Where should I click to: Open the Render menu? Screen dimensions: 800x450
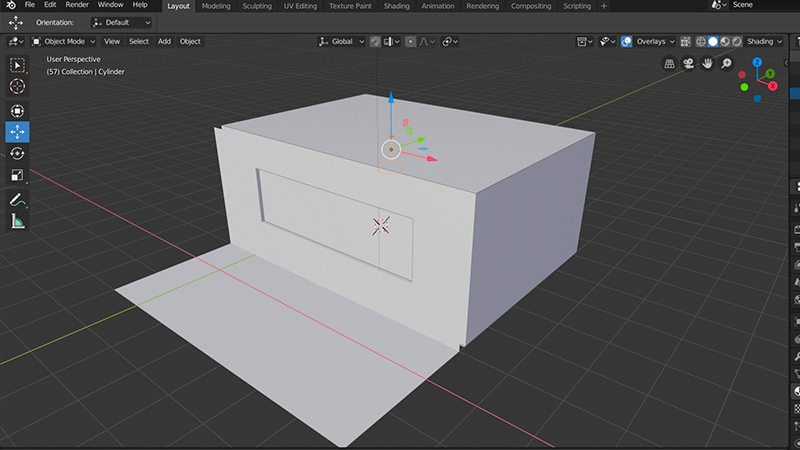77,5
